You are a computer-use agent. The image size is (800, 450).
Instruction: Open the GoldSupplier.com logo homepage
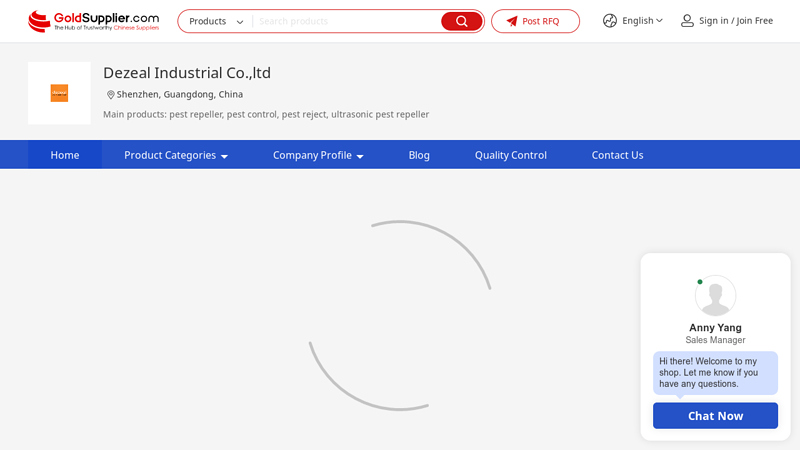click(x=93, y=21)
